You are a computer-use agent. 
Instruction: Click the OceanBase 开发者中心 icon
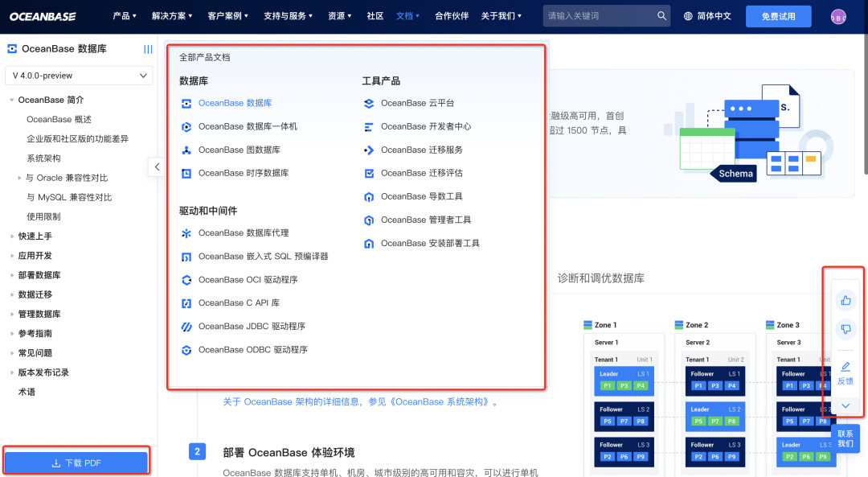click(x=369, y=127)
